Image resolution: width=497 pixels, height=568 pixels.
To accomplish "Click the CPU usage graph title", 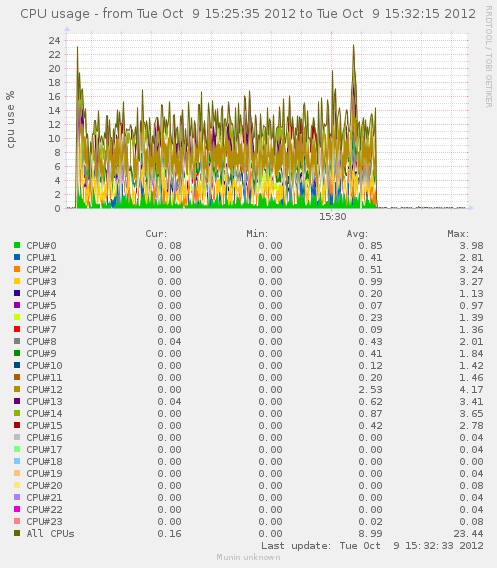I will point(248,14).
